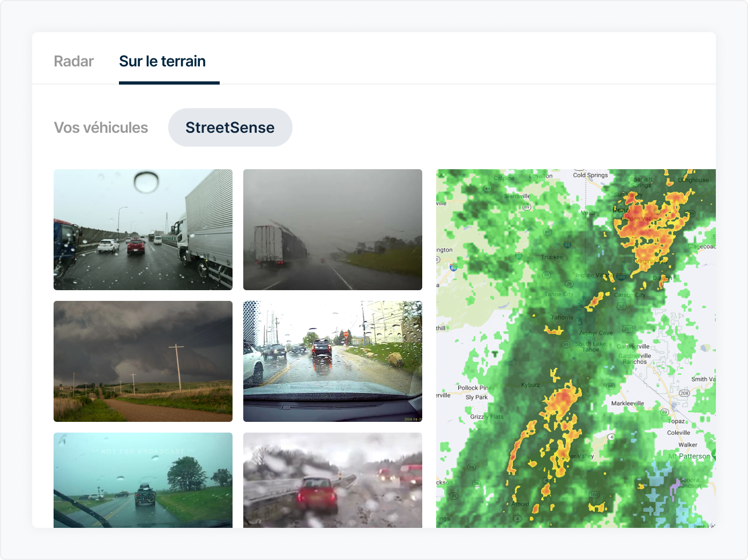
Task: Select the Sur le terrain tab
Action: [x=162, y=62]
